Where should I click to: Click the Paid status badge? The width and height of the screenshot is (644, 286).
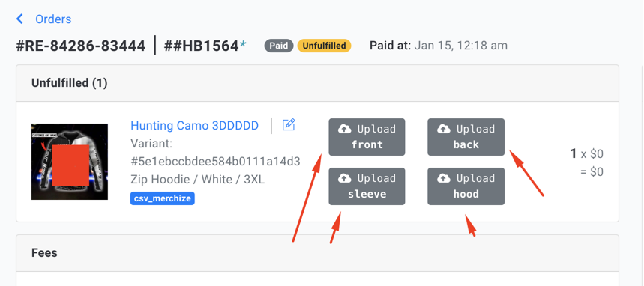tap(279, 46)
